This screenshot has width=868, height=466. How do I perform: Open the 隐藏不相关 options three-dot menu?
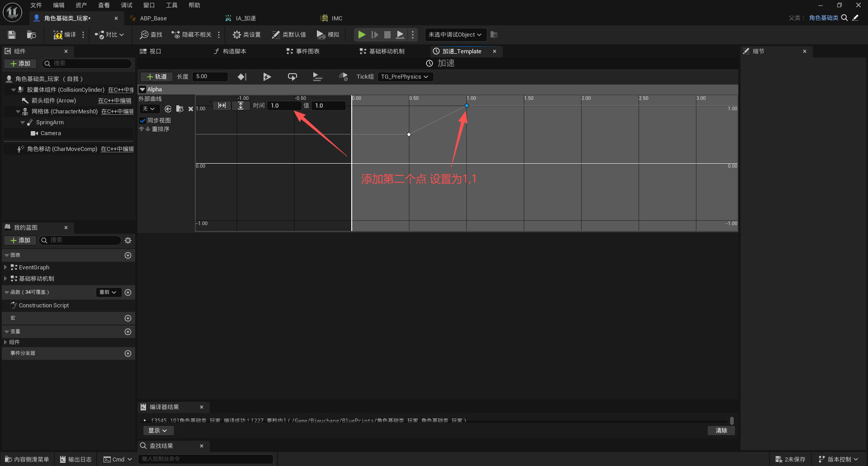click(219, 35)
